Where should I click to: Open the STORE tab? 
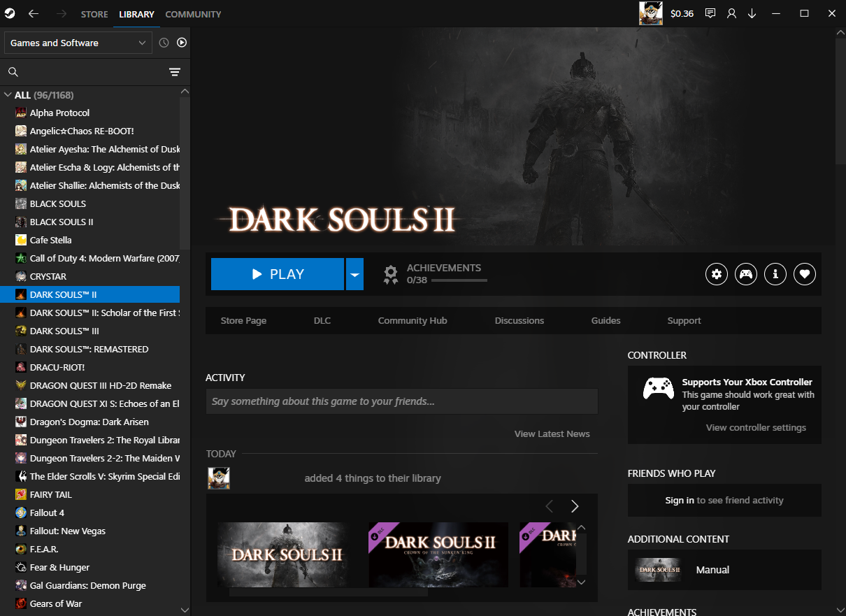pyautogui.click(x=94, y=14)
